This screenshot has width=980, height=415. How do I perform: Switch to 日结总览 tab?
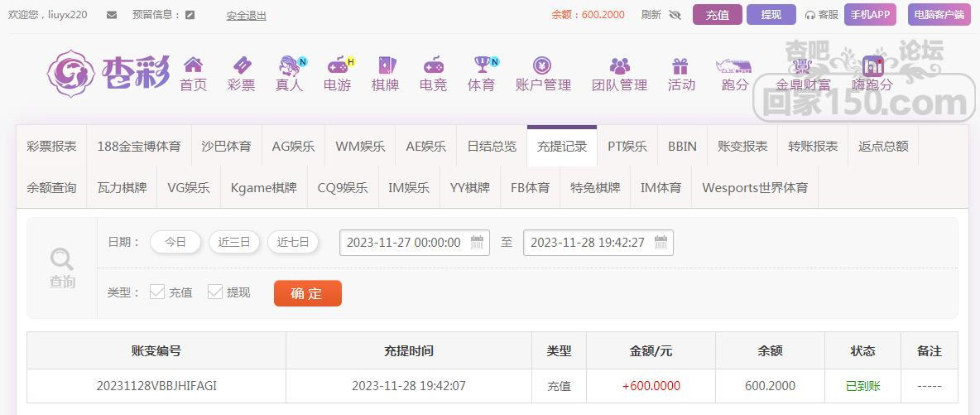492,147
